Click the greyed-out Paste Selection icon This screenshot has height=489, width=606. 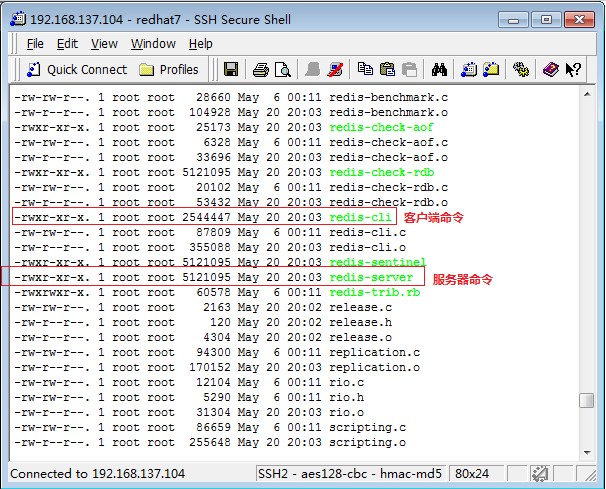coord(409,70)
